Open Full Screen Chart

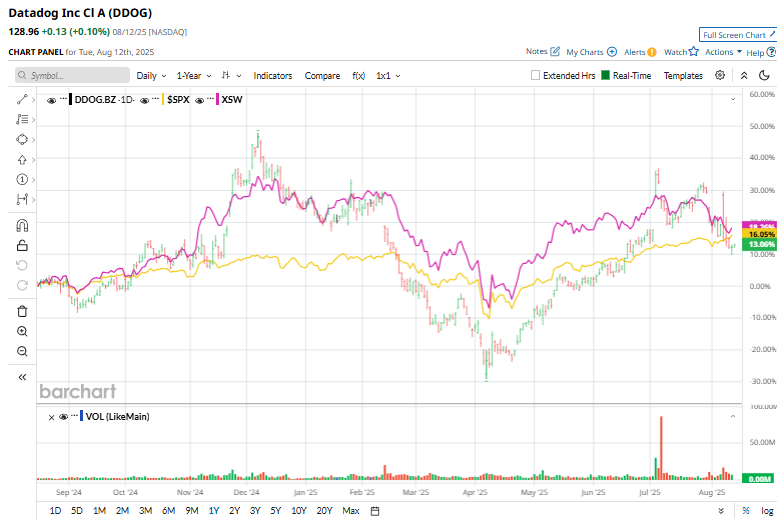[x=738, y=35]
